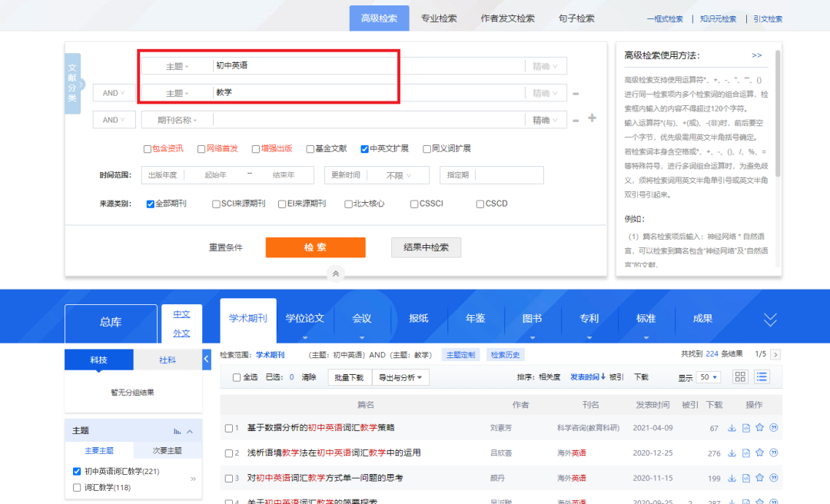
Task: Collapse the 主题 filter group
Action: [190, 432]
